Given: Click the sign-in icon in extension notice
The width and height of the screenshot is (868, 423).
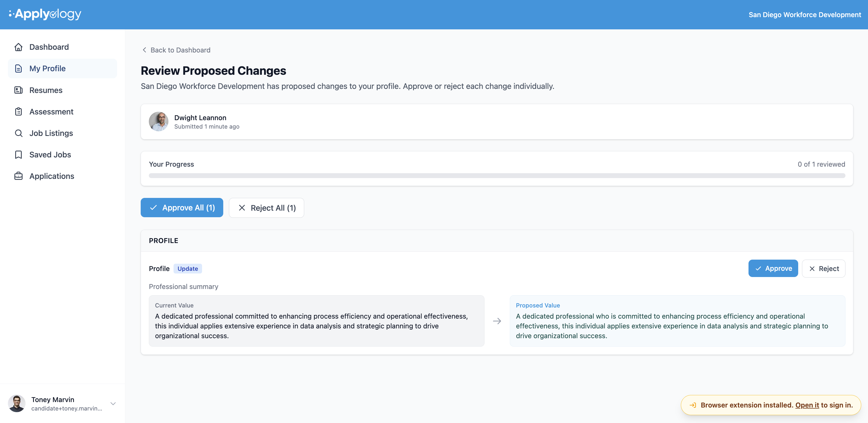Looking at the screenshot, I should (693, 405).
